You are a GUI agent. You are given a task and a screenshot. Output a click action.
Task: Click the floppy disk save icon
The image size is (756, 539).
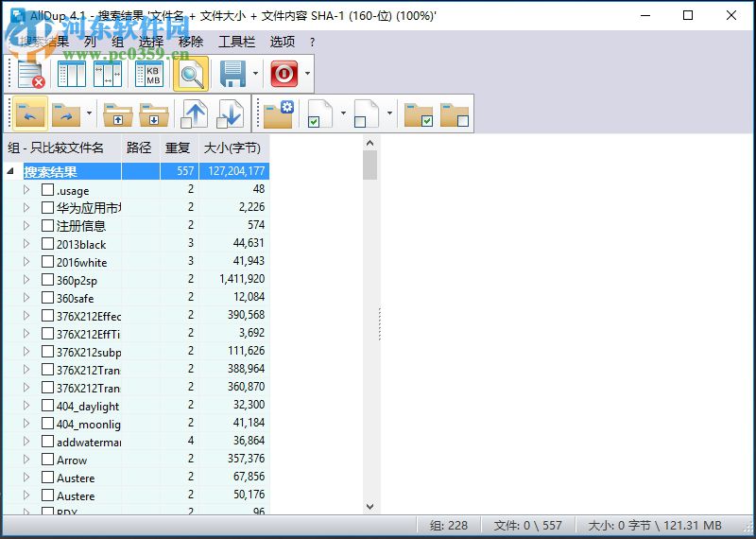232,74
